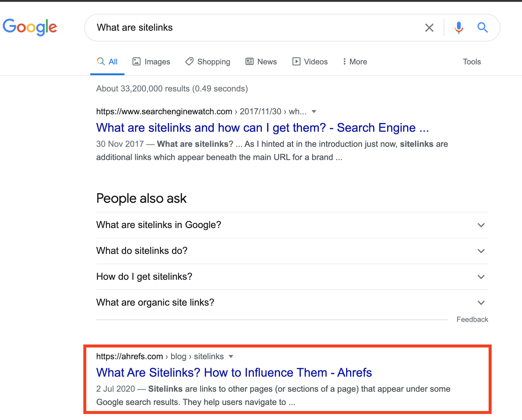Switch to the Shopping tab
The image size is (522, 420).
click(x=208, y=62)
